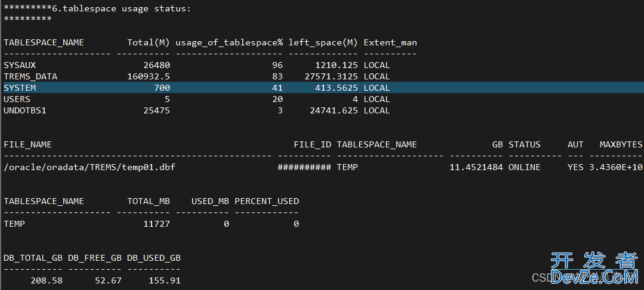Select LOCAL in the SYSTEM row
Screen dimensions: 644x290
(x=377, y=88)
